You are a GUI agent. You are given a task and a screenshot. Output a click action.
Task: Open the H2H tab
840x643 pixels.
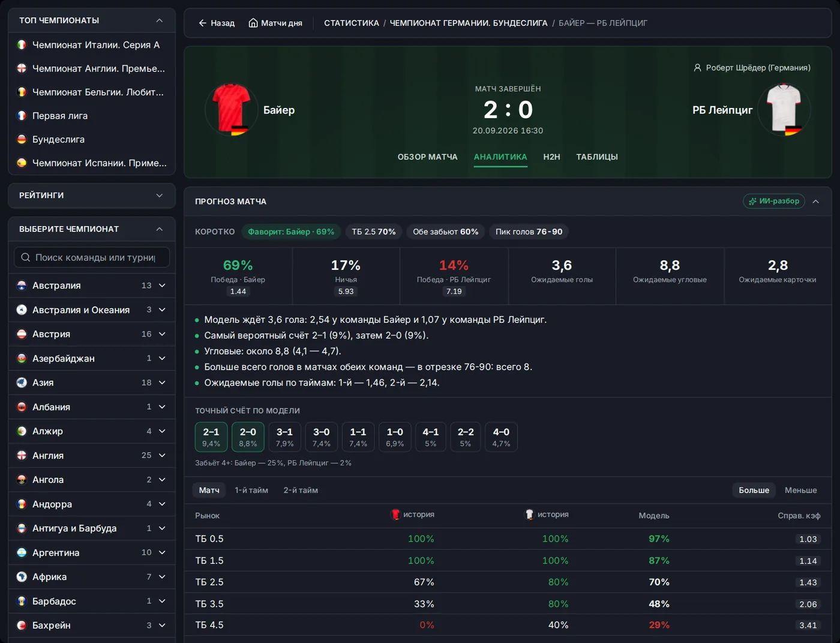click(x=551, y=157)
